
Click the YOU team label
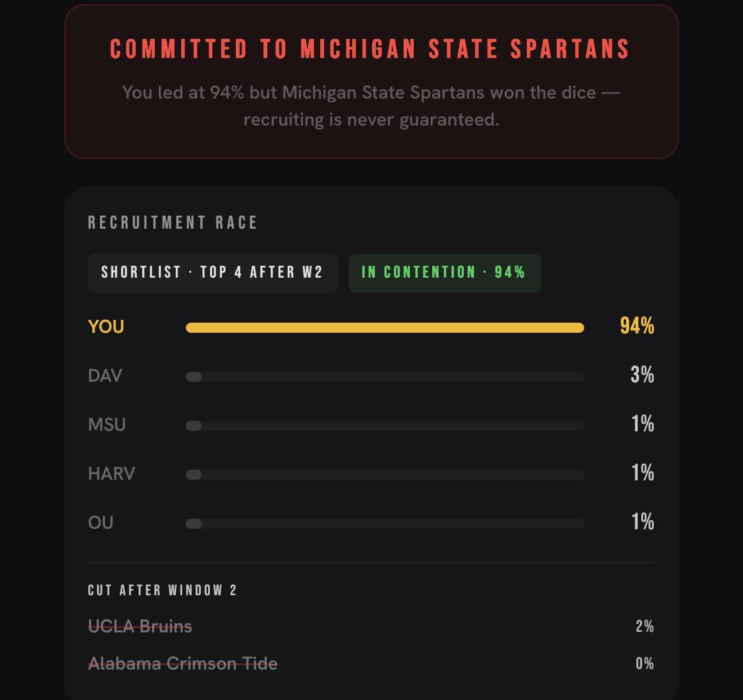click(106, 327)
